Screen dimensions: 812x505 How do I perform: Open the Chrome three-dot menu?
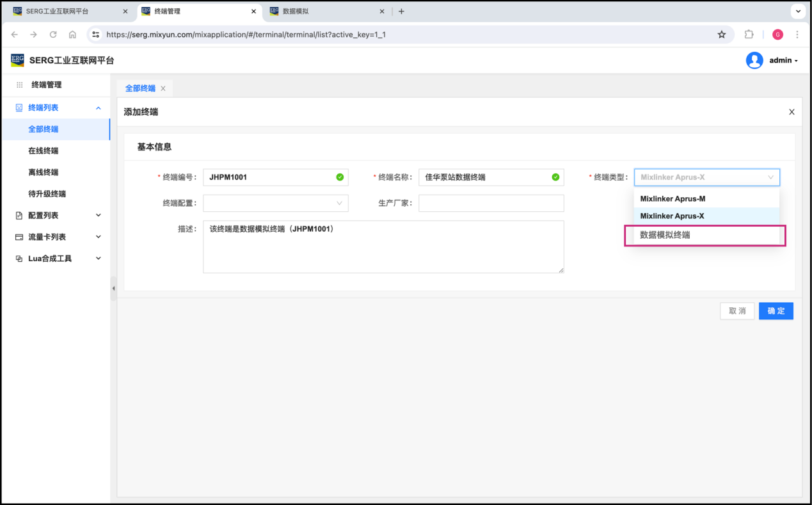pos(797,35)
